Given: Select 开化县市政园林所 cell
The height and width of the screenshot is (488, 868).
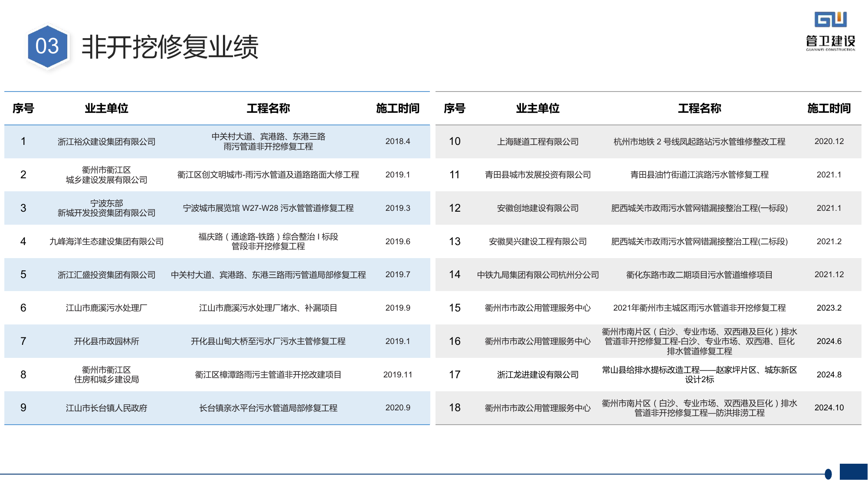Looking at the screenshot, I should [107, 341].
